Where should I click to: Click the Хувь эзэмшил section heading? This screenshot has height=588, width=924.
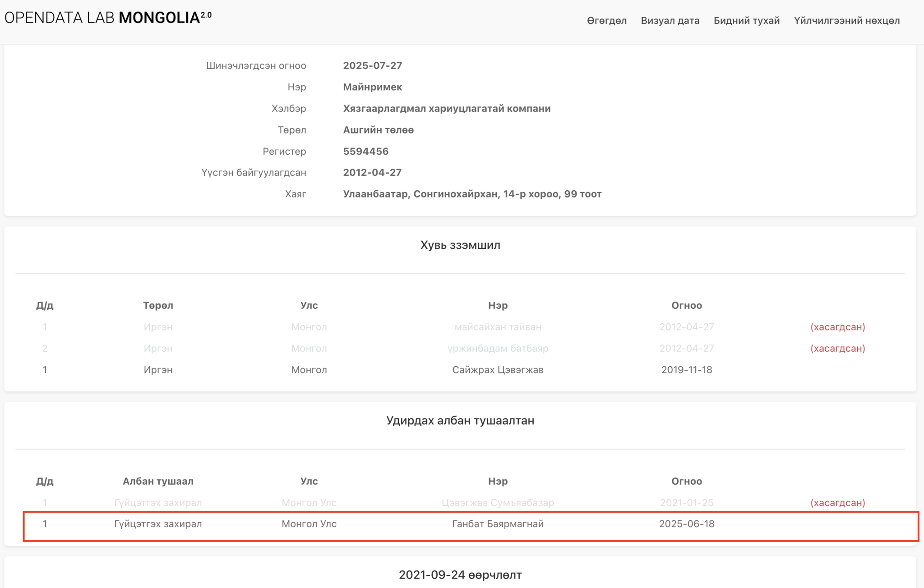pyautogui.click(x=460, y=245)
